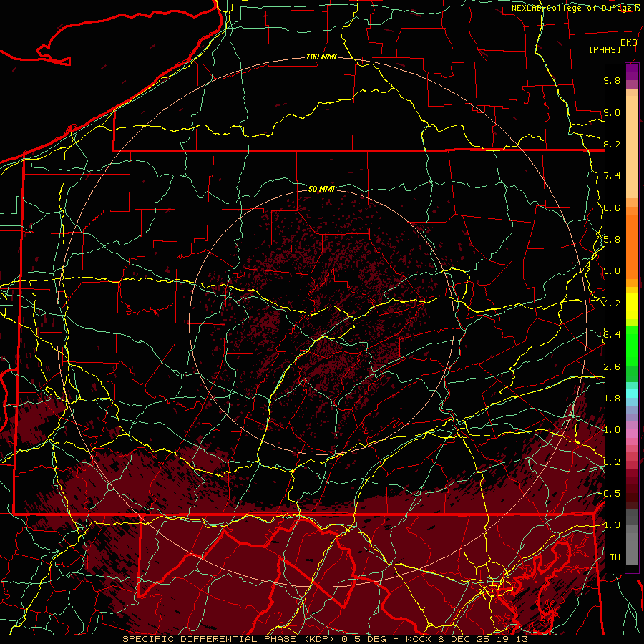The width and height of the screenshot is (644, 644).
Task: Click the 7.4 value on the color scale
Action: (612, 176)
